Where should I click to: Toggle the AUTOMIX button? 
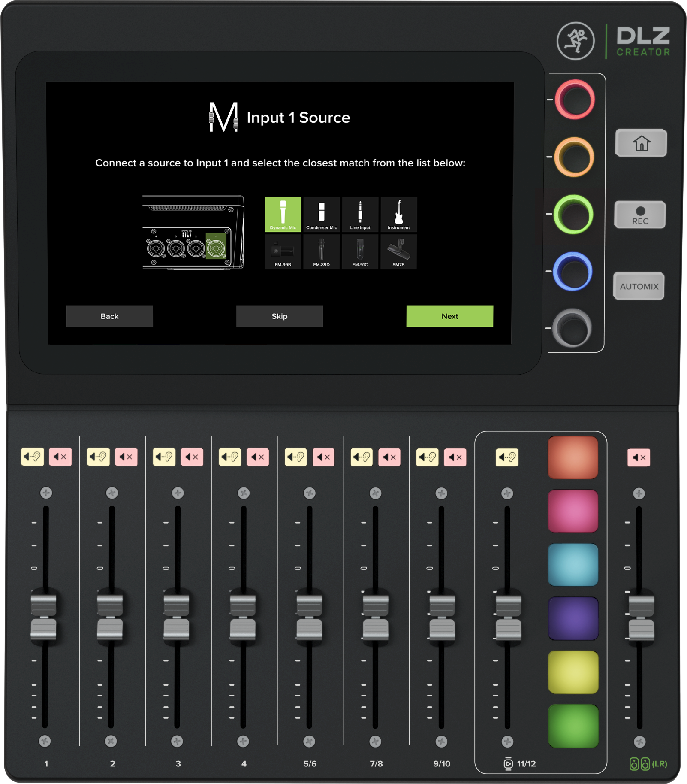(639, 286)
